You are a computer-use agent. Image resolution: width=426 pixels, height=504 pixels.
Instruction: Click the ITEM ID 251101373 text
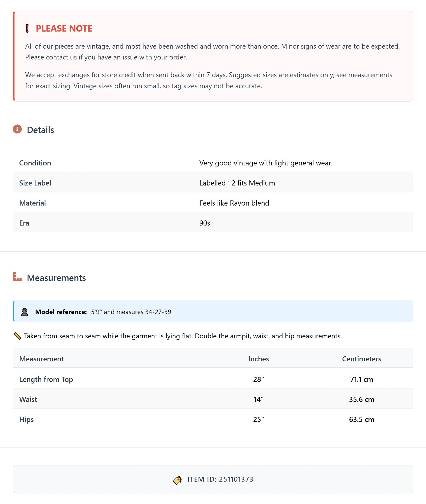pyautogui.click(x=220, y=479)
